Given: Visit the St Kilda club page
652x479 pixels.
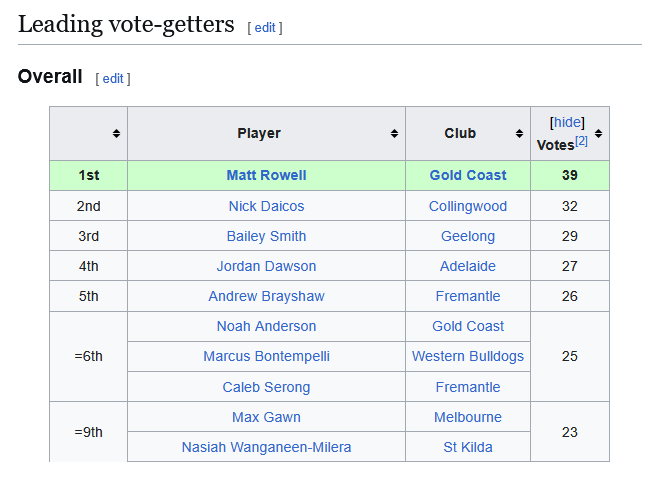Looking at the screenshot, I should (468, 447).
